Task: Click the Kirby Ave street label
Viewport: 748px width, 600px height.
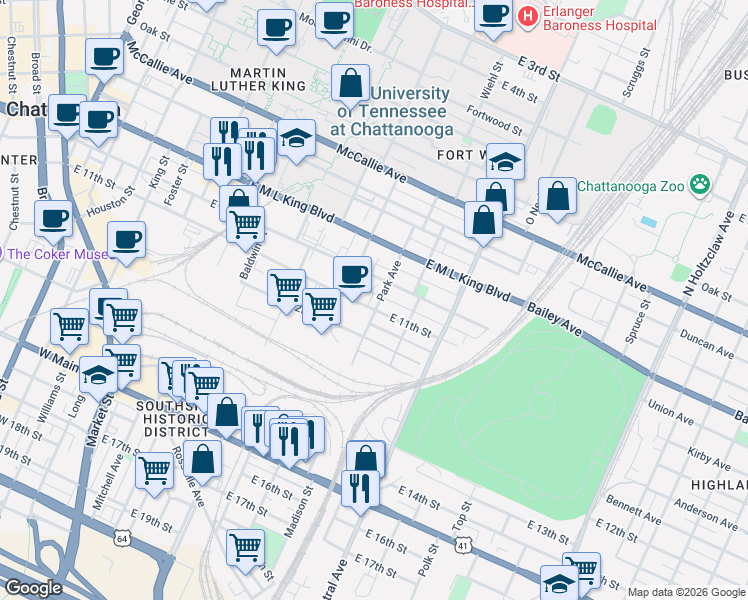Action: click(x=708, y=458)
